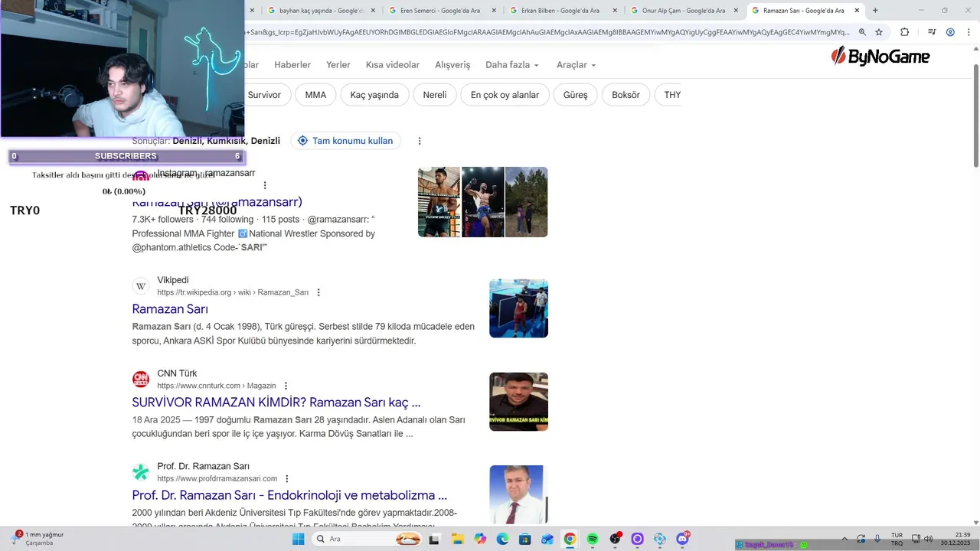Expand the 'Araçlar' dropdown
The height and width of the screenshot is (551, 980).
tap(576, 65)
